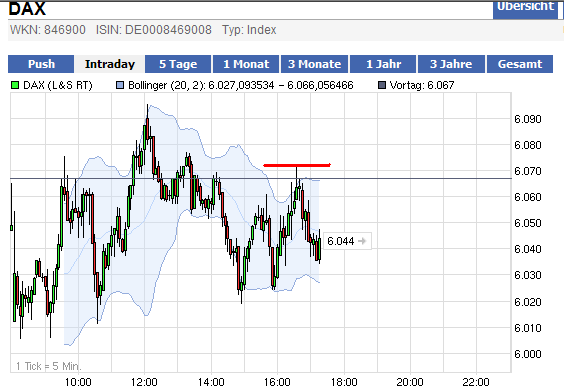Image resolution: width=564 pixels, height=392 pixels.
Task: Click the Vortag: 6.067 legend label
Action: click(422, 85)
